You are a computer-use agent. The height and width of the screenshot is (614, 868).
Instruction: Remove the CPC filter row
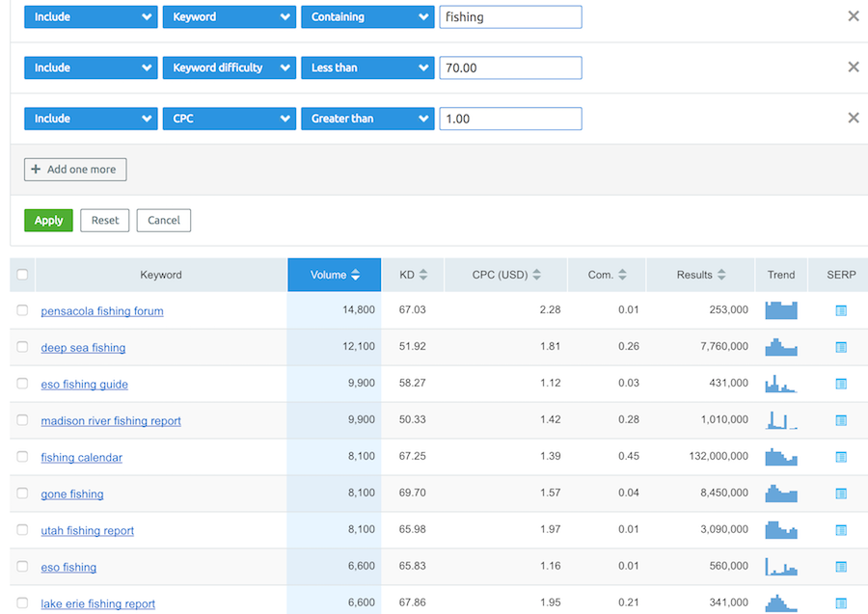click(854, 118)
